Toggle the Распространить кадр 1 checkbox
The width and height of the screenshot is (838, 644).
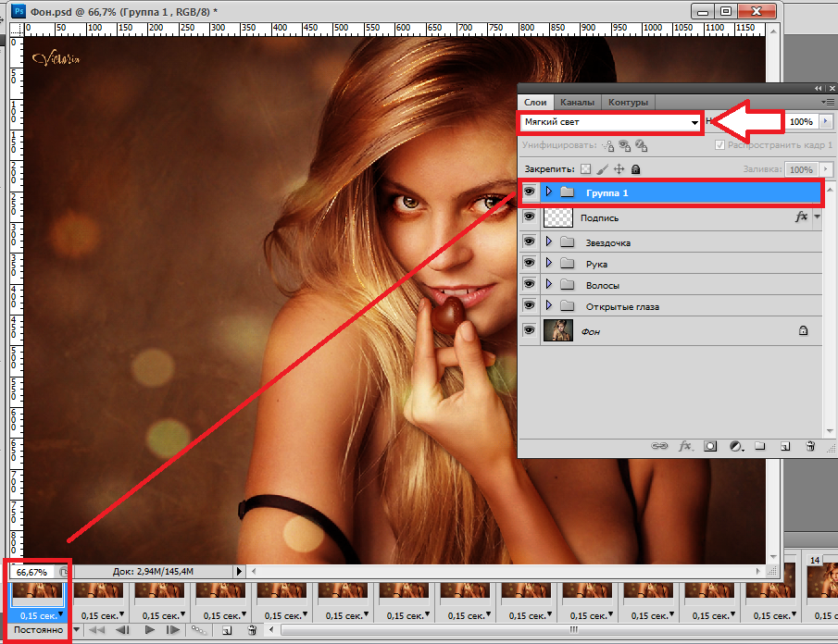719,145
